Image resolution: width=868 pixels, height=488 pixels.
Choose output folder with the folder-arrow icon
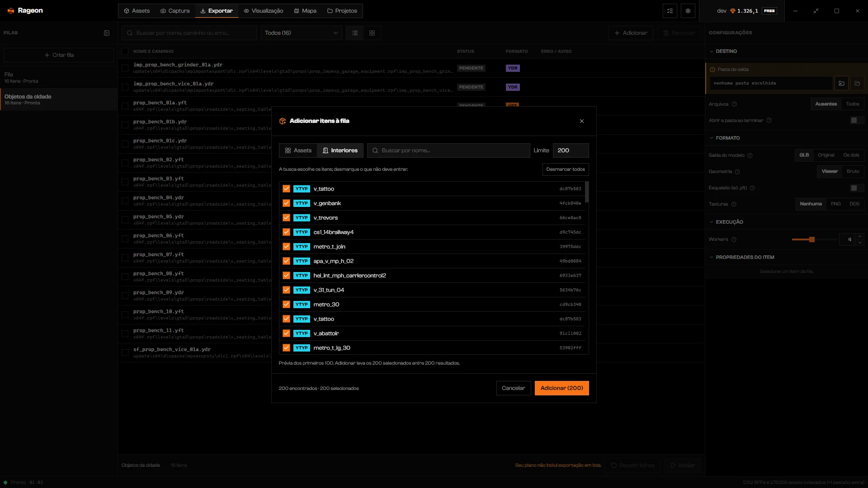click(841, 83)
